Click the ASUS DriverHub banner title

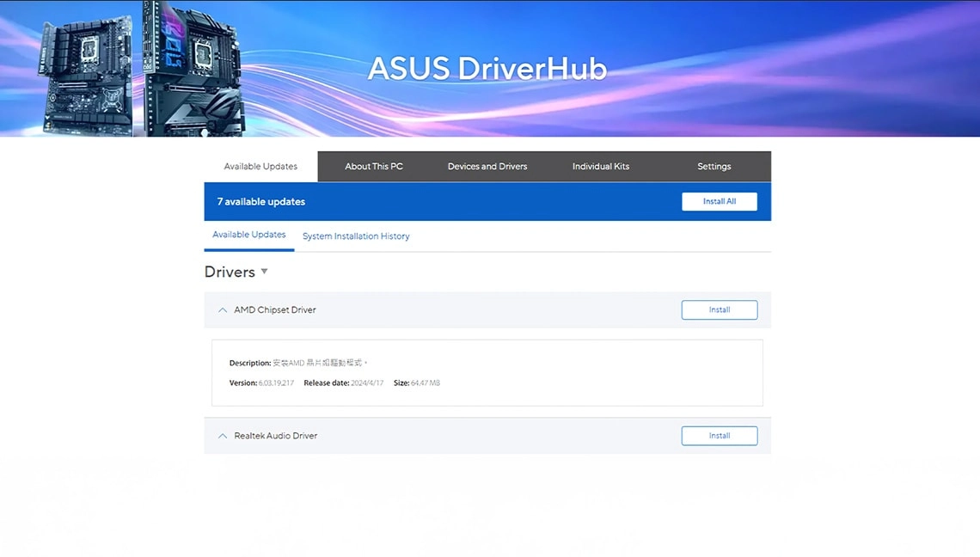coord(487,68)
